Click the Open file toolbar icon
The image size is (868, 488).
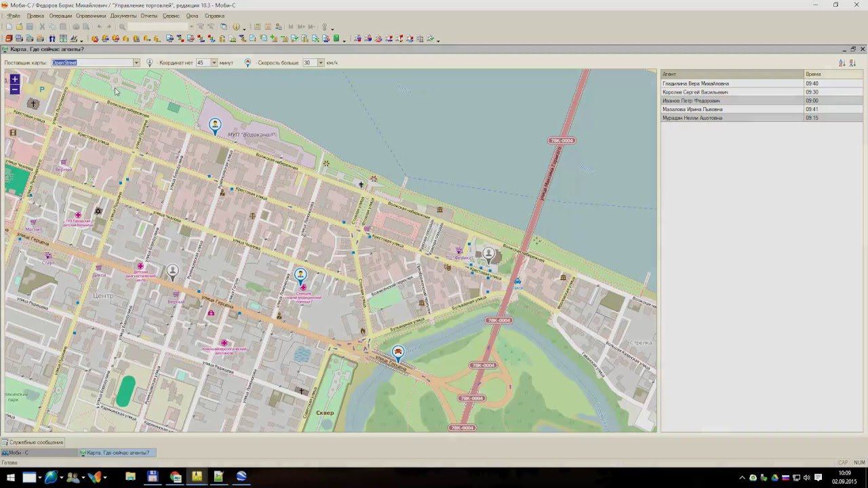click(19, 27)
